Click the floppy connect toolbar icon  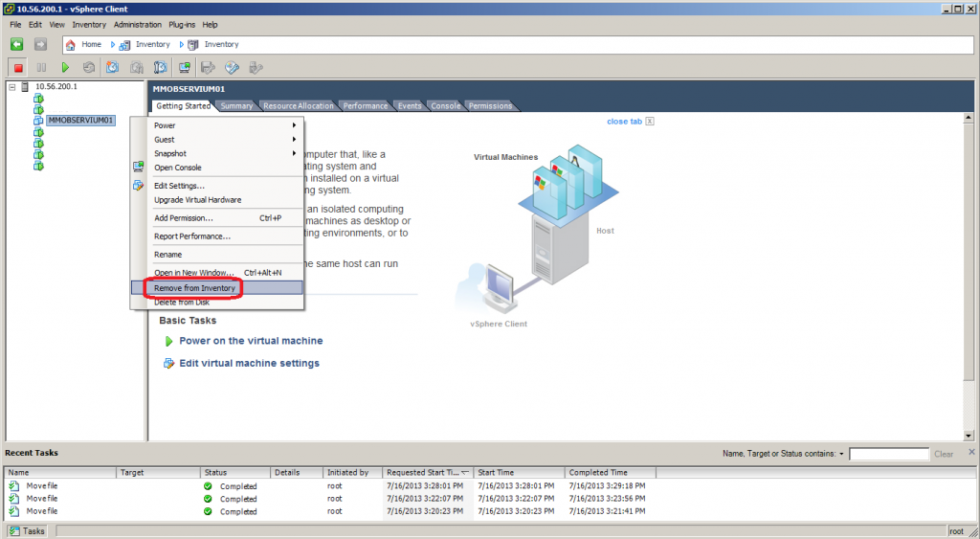pyautogui.click(x=208, y=68)
